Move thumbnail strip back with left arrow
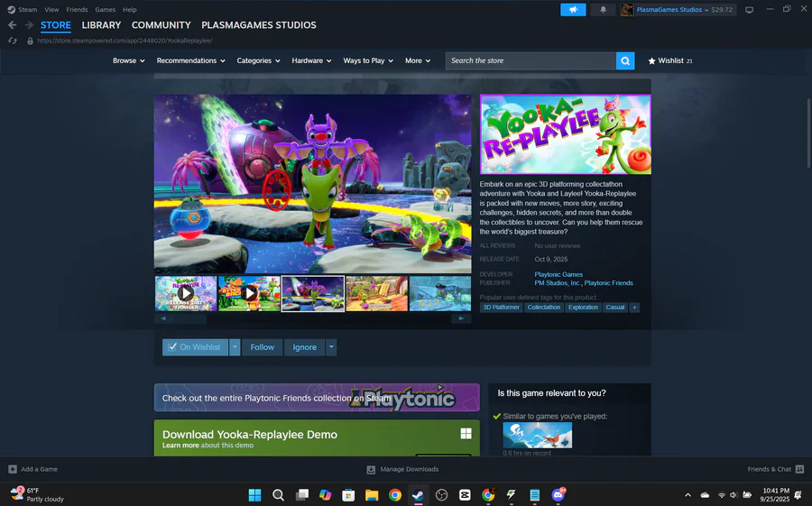Viewport: 812px width, 506px height. click(x=163, y=318)
